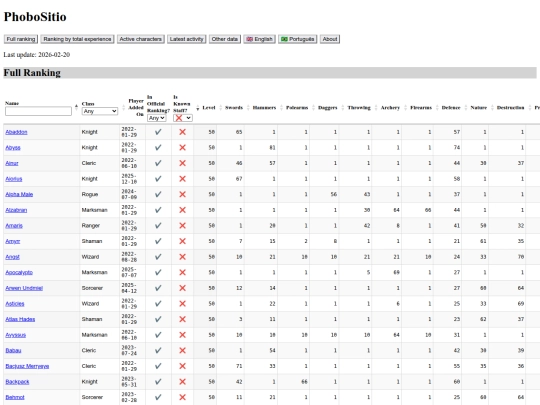The width and height of the screenshot is (540, 405).
Task: Sort table by Swords column
Action: [x=234, y=108]
